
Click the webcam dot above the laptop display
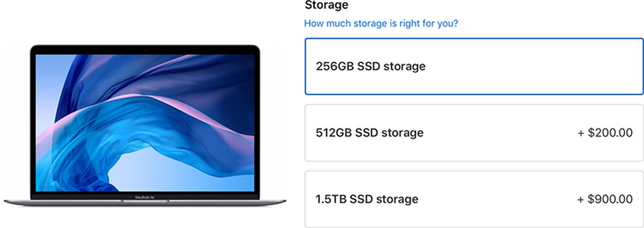[x=145, y=50]
